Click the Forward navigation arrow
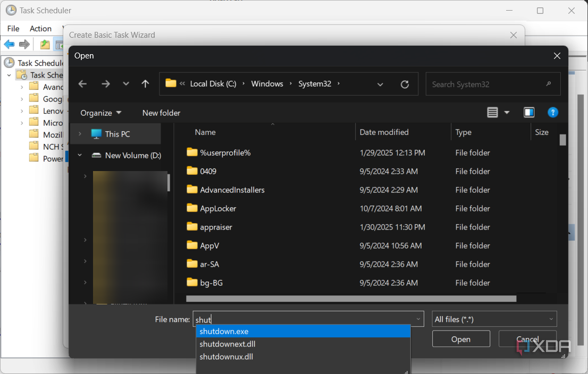This screenshot has height=374, width=588. tap(105, 83)
